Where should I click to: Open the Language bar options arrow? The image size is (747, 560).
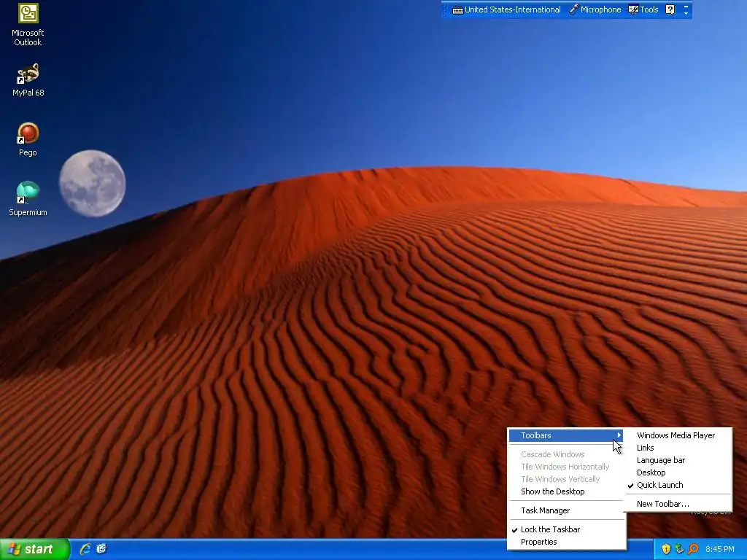coord(686,13)
